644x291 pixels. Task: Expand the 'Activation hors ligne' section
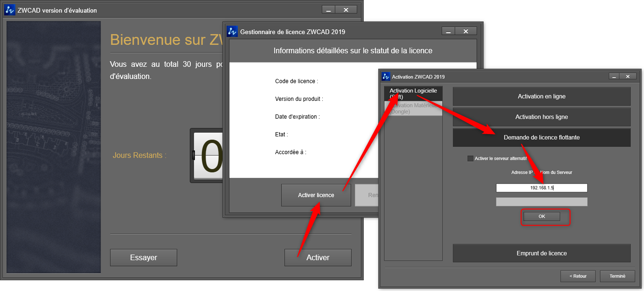pos(541,117)
